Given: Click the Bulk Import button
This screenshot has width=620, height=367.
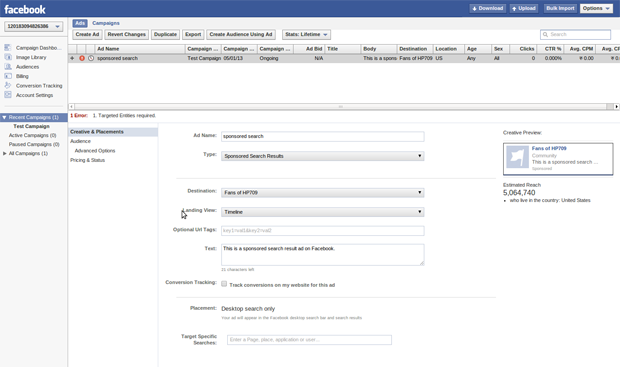Looking at the screenshot, I should (x=560, y=8).
